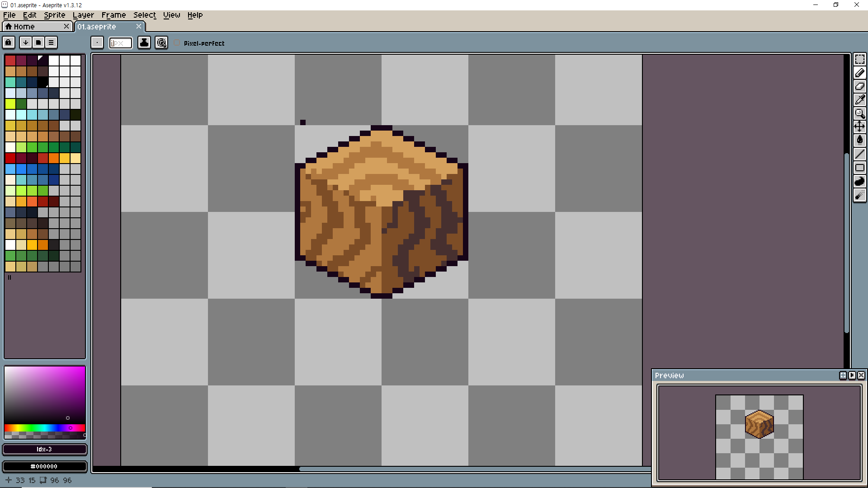Activate the Zoom tool
This screenshot has height=488, width=868.
point(859,113)
